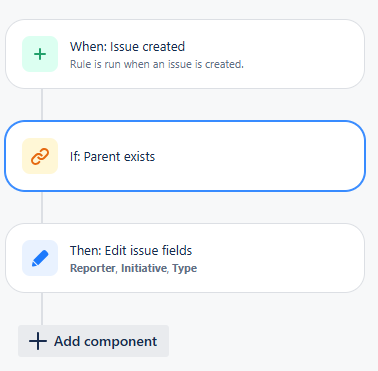Click the 'Initiative' field name in the action summary
The height and width of the screenshot is (371, 378).
144,268
